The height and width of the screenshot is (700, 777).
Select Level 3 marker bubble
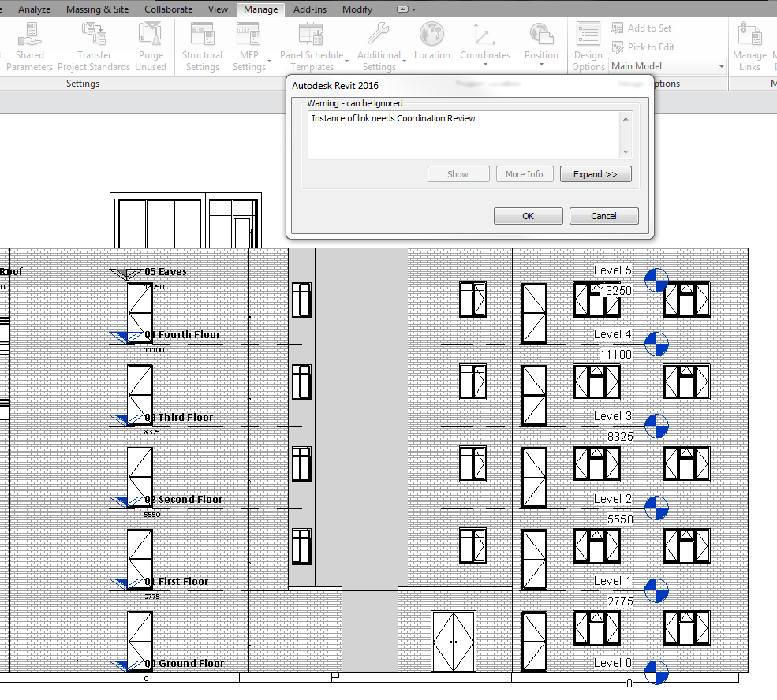pos(656,426)
